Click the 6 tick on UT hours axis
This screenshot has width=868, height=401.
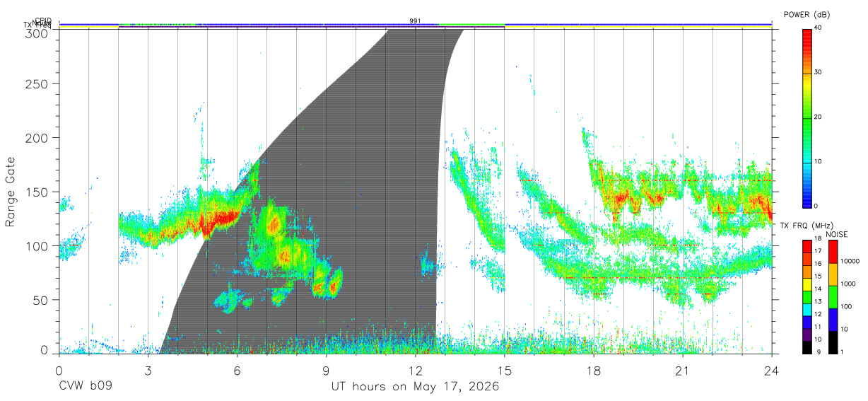237,369
